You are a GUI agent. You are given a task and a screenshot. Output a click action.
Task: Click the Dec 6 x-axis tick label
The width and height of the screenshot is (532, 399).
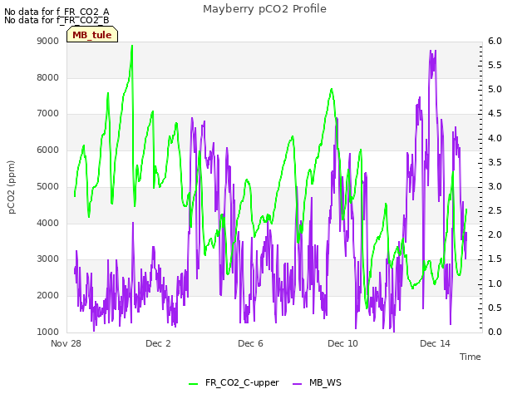pos(250,343)
